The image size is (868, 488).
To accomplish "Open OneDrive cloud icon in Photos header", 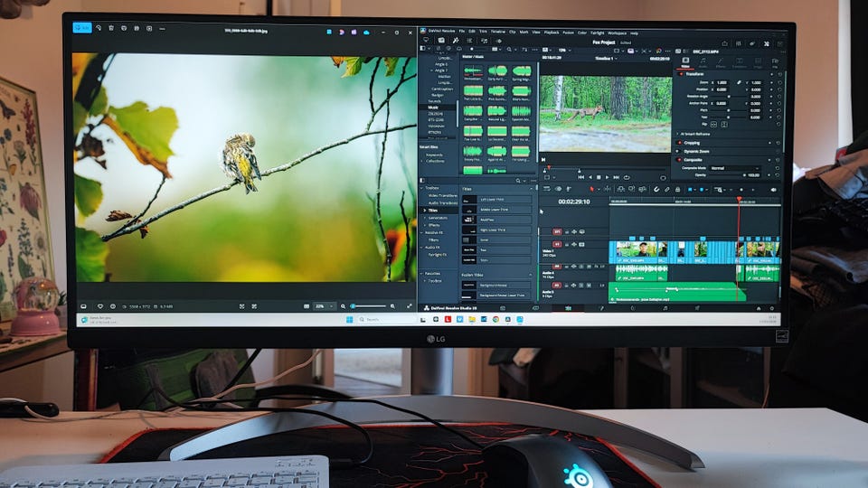I will (366, 33).
